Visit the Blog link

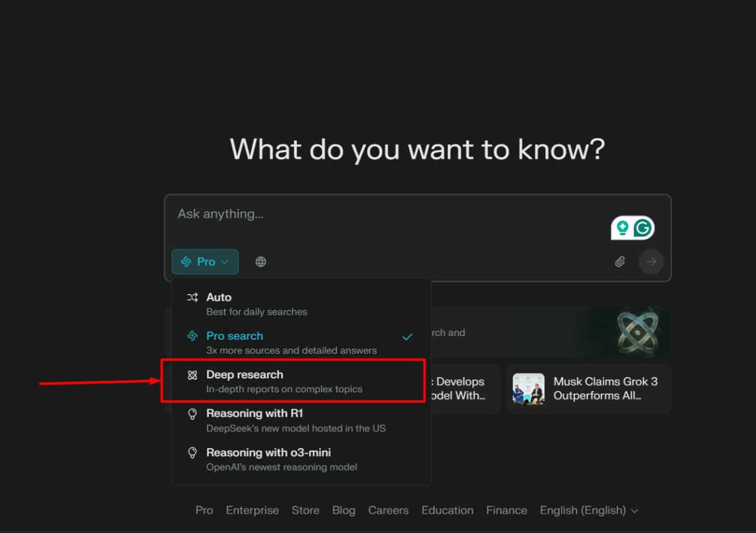click(x=344, y=510)
